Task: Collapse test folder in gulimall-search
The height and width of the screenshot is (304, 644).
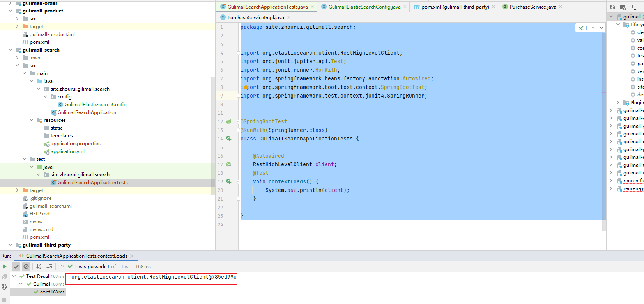Action: 24,159
